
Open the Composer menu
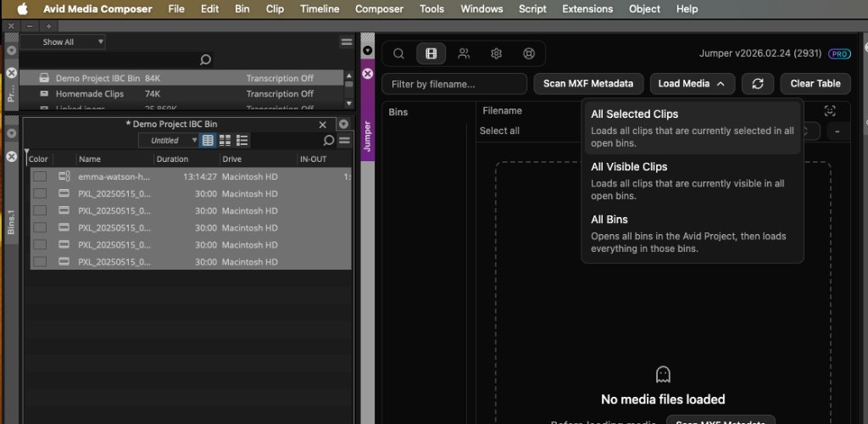(x=379, y=8)
